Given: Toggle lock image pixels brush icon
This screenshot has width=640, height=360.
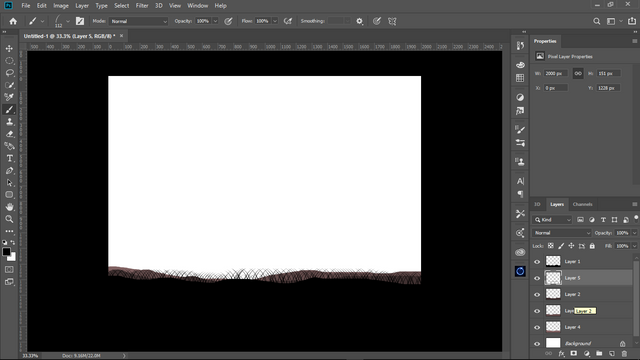Looking at the screenshot, I should 561,246.
